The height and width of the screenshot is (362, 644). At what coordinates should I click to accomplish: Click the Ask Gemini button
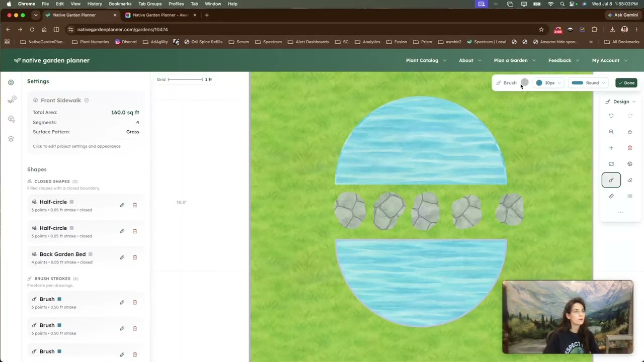point(622,15)
